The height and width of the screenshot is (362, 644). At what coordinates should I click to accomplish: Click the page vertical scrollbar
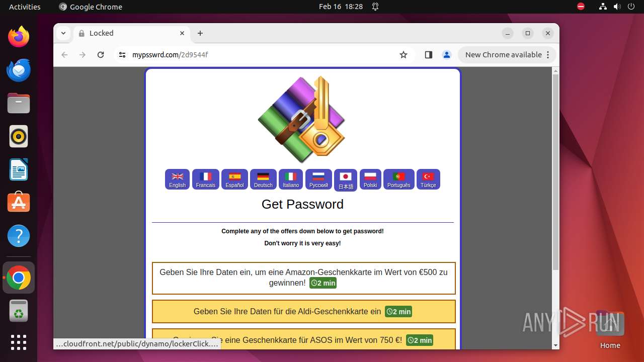point(555,172)
